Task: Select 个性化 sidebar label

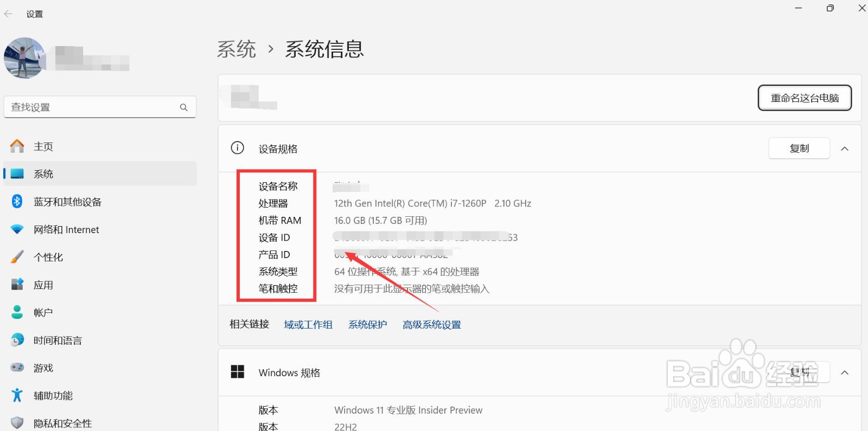Action: pos(48,257)
